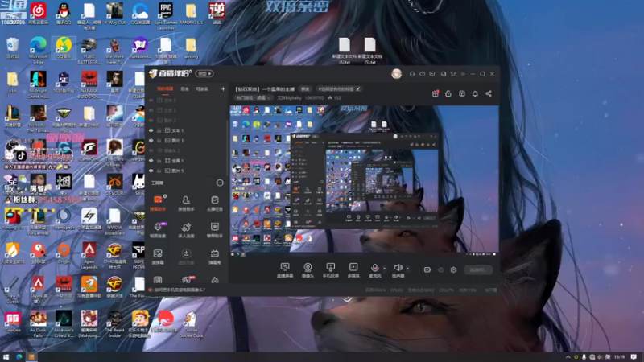The width and height of the screenshot is (644, 362).
Task: Open the 多人连麦 multi-user link tool
Action: tap(186, 230)
